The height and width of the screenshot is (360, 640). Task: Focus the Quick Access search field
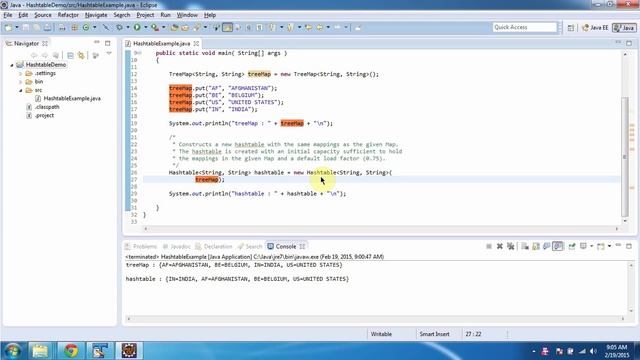(524, 27)
